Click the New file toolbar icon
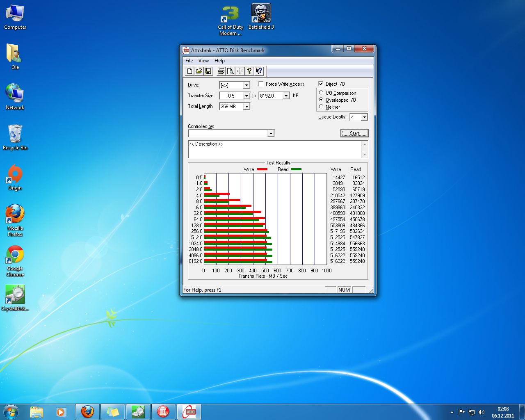The width and height of the screenshot is (525, 420). [189, 71]
